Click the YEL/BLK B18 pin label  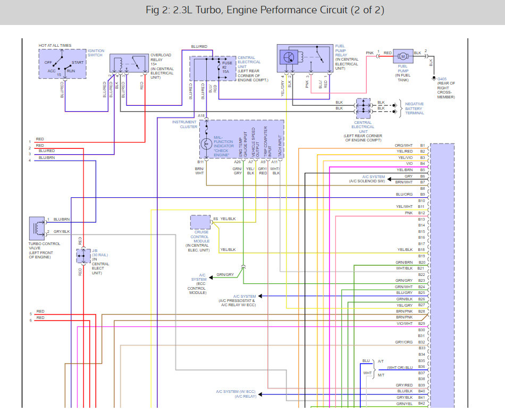pos(411,250)
